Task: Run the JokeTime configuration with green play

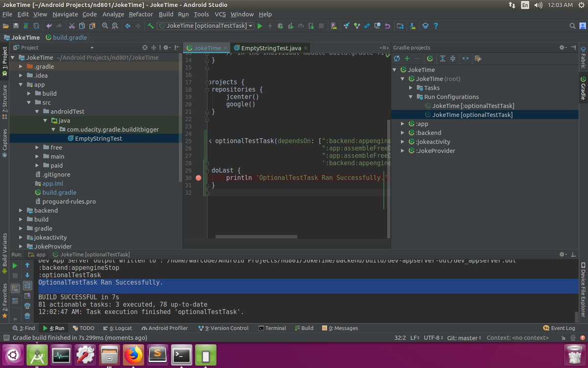Action: (260, 26)
